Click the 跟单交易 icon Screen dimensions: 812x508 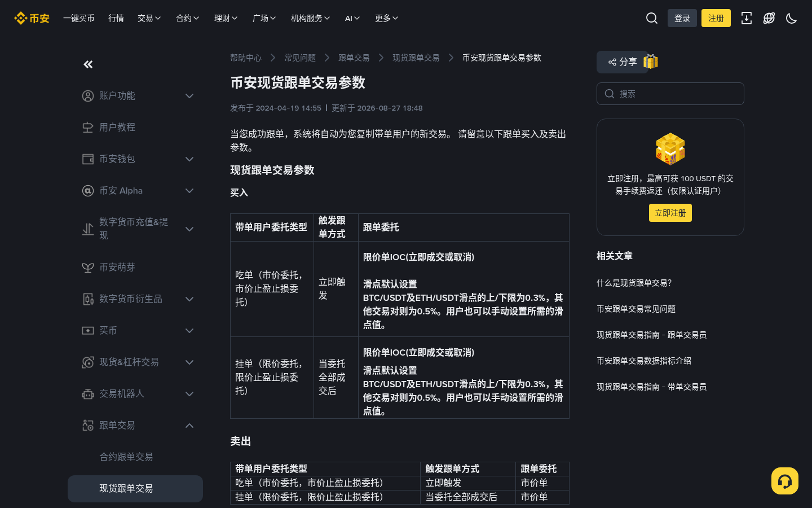click(x=88, y=426)
